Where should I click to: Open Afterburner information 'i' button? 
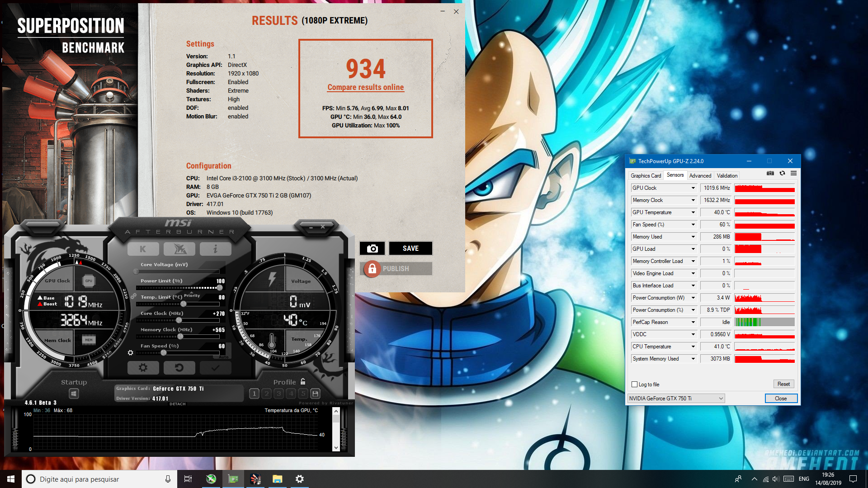[215, 249]
